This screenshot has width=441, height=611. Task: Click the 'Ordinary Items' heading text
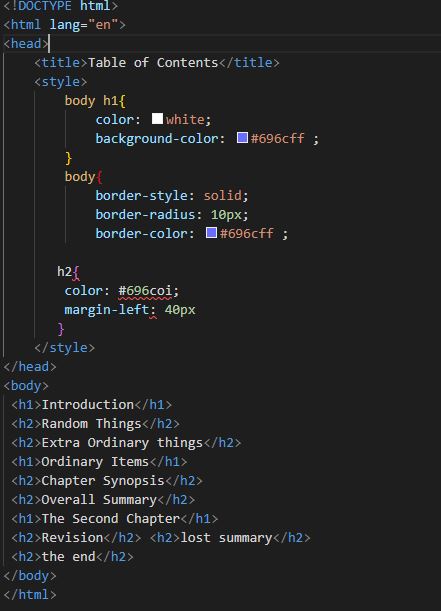pyautogui.click(x=95, y=462)
